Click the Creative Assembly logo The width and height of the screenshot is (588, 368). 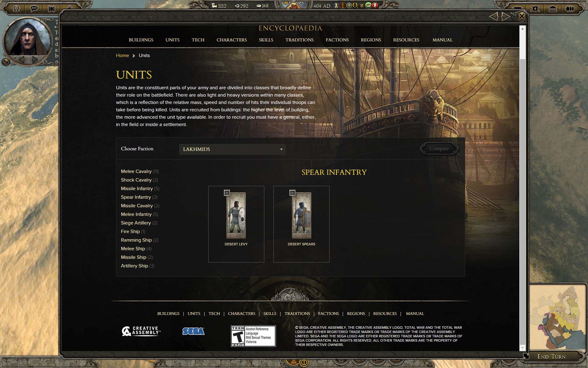click(141, 331)
